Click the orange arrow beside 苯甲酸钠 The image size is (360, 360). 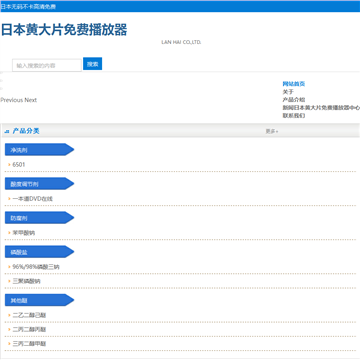pos(9,233)
